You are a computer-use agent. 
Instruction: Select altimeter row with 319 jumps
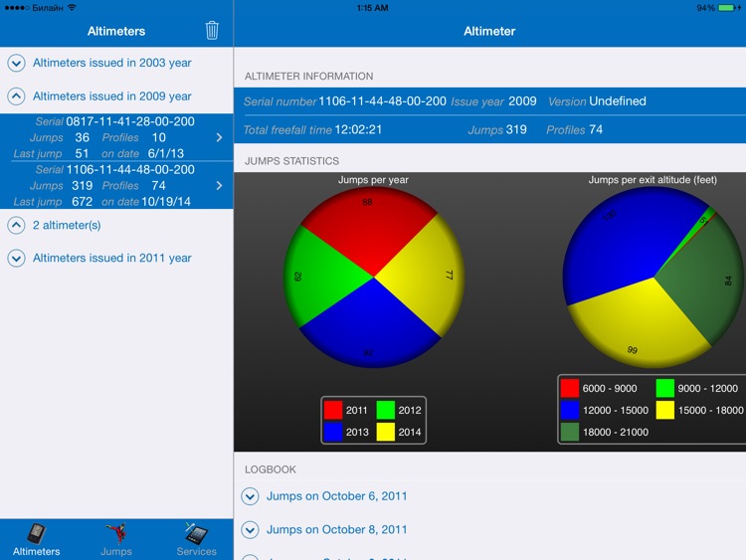(x=116, y=186)
